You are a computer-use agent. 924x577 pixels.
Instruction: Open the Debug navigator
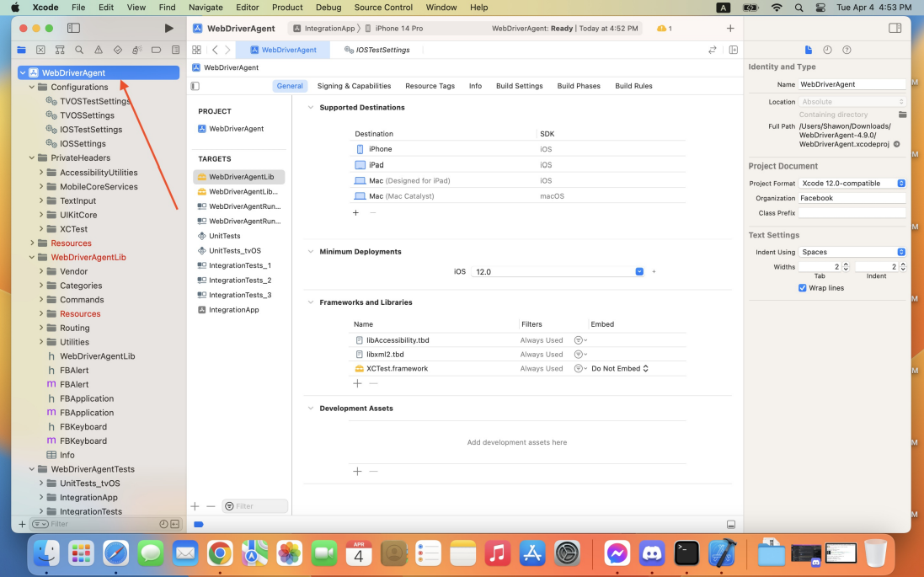point(136,50)
